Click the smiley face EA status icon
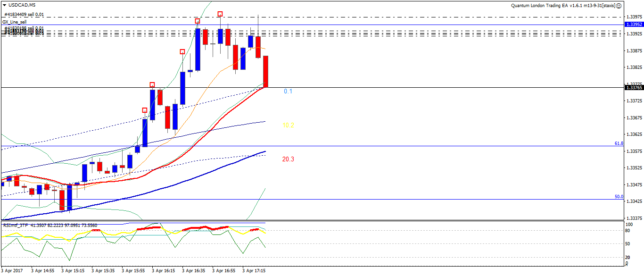 [x=619, y=6]
